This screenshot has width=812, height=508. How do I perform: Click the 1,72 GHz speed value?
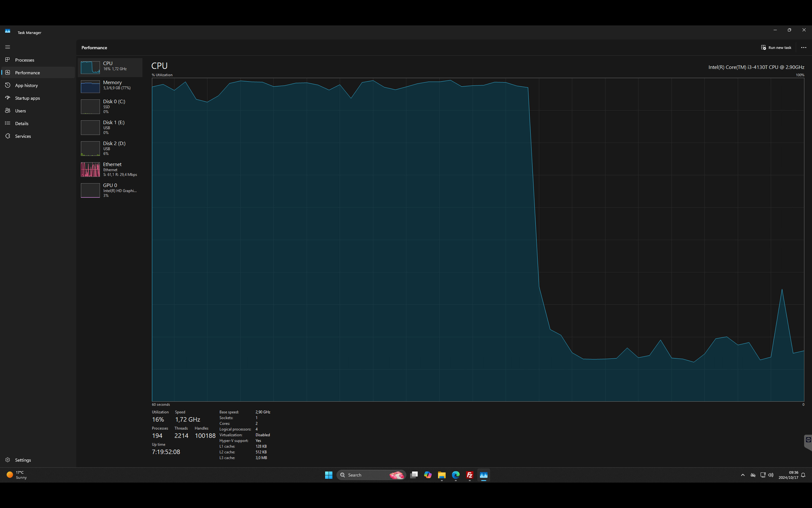point(187,419)
